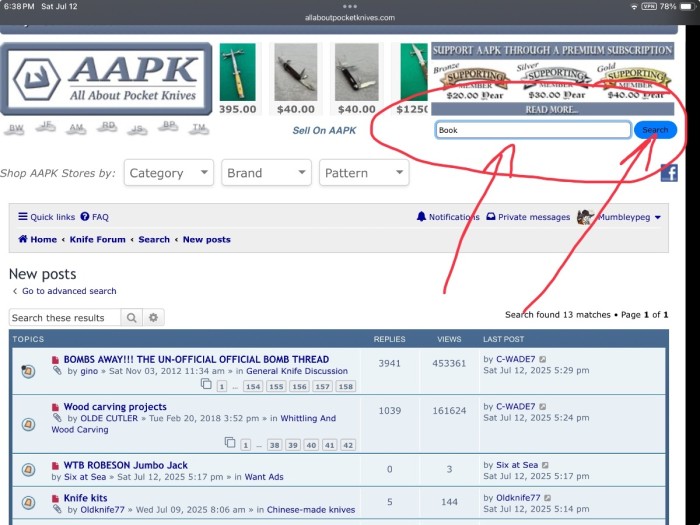Screen dimensions: 700x525
Task: Click in the Search these results field
Action: point(65,317)
